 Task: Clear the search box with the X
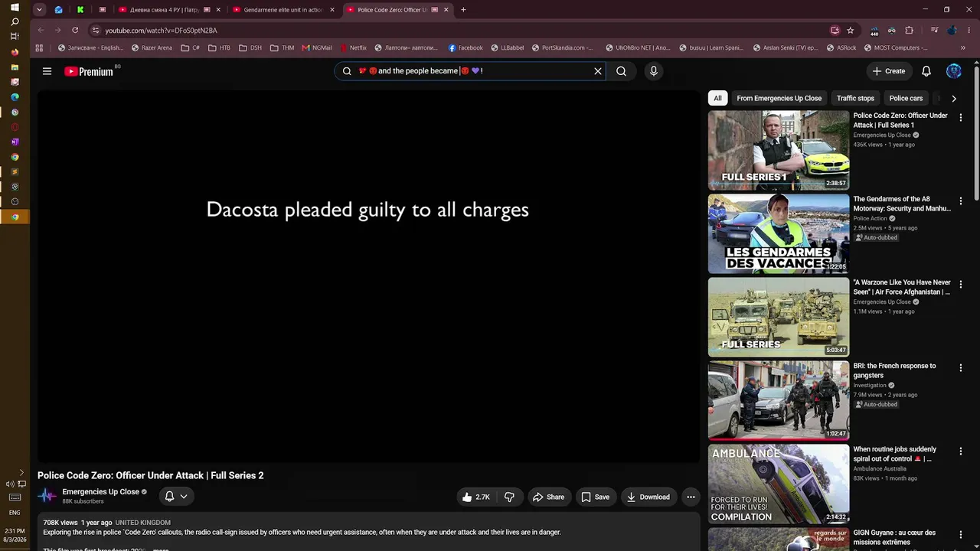click(x=598, y=71)
